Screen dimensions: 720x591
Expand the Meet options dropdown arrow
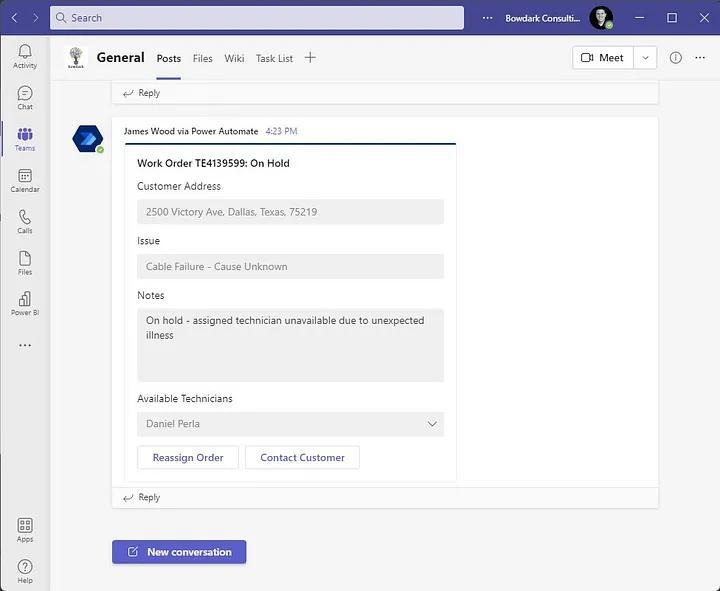tap(645, 58)
